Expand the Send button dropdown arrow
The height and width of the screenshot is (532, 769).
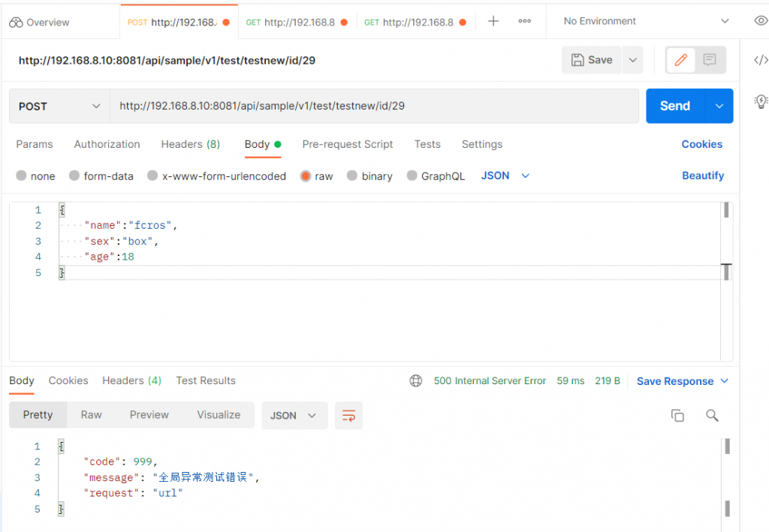(719, 106)
